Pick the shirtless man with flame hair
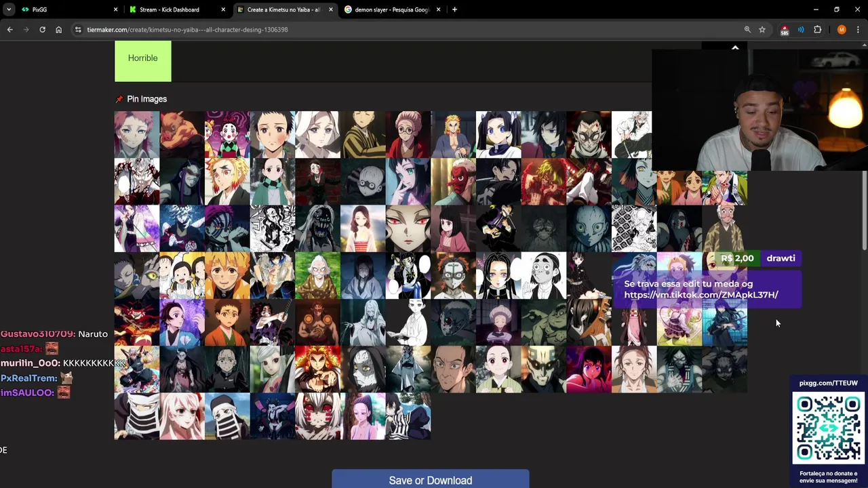This screenshot has height=488, width=868. [x=453, y=135]
